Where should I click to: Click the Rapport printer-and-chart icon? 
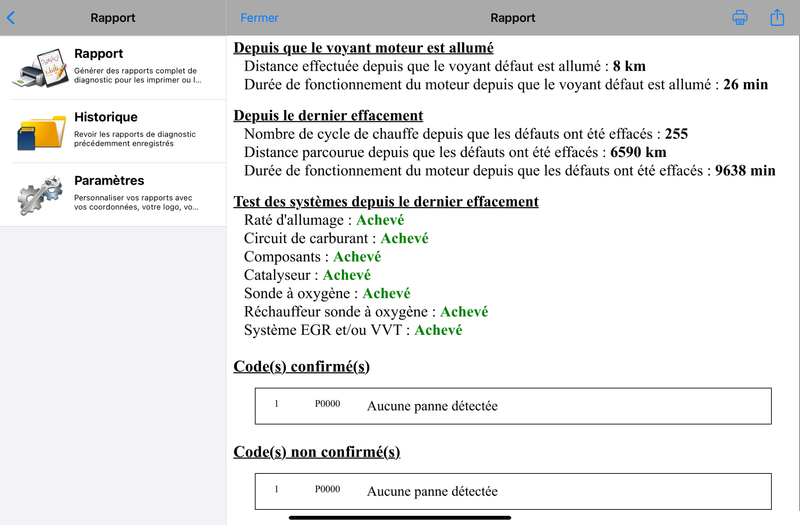(x=40, y=68)
